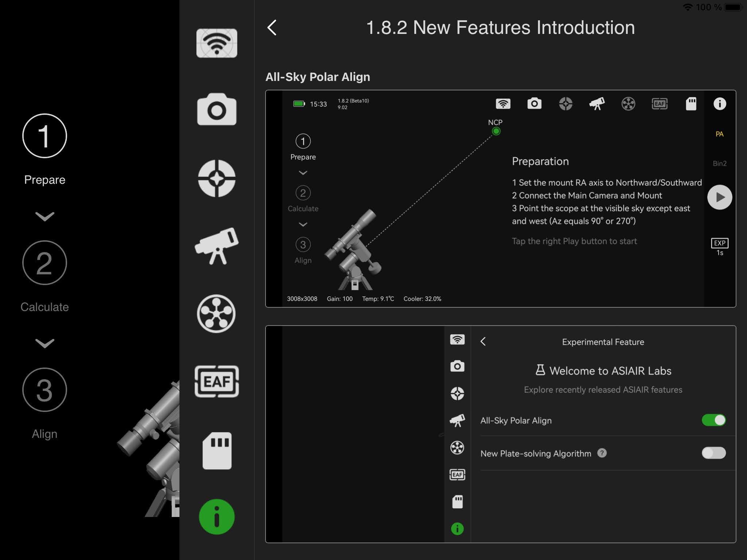Select step 3 Align circle
The height and width of the screenshot is (560, 747).
[44, 390]
